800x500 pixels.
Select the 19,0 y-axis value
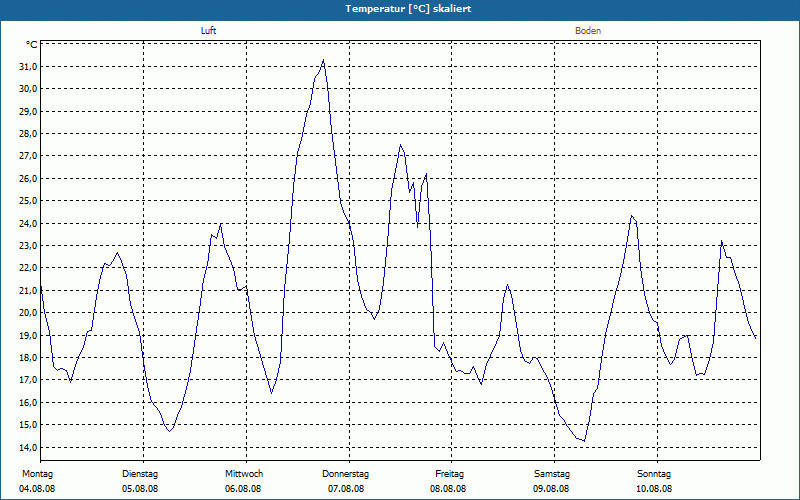28,335
